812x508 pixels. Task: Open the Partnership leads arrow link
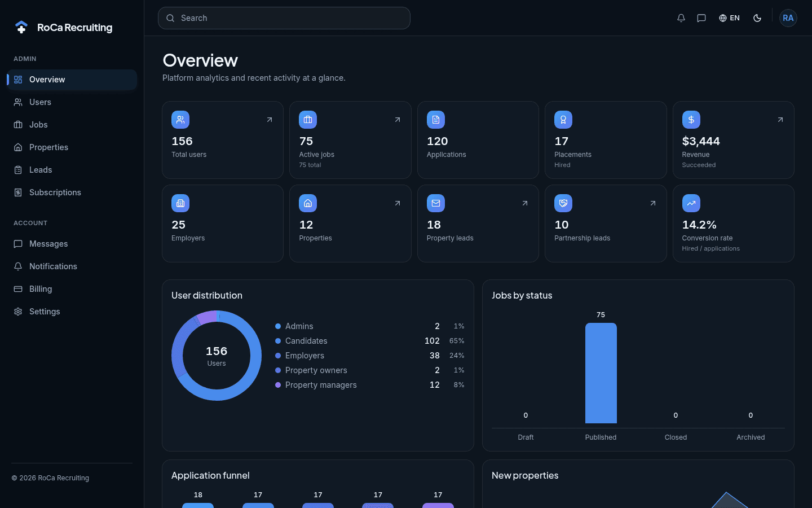(653, 203)
